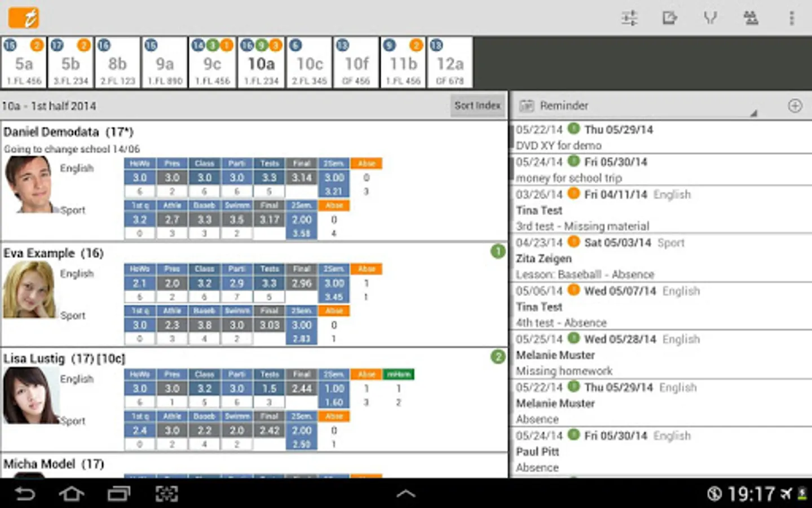Tap the Android back button
The width and height of the screenshot is (812, 508).
click(24, 494)
